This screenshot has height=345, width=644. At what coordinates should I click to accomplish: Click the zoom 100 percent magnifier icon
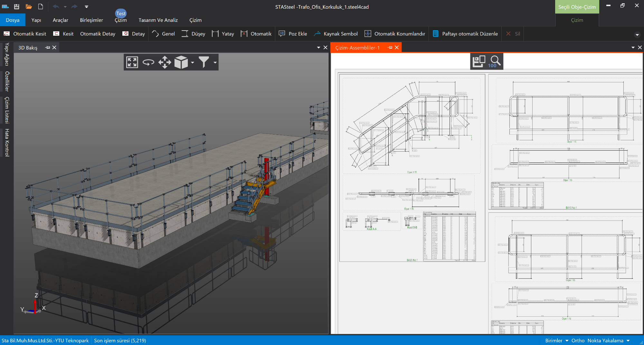pyautogui.click(x=495, y=61)
